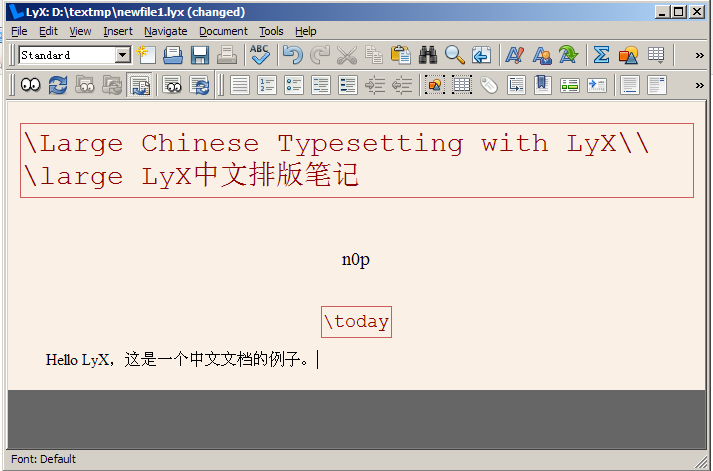Navigate back with the blue arrow page icon

[x=482, y=55]
